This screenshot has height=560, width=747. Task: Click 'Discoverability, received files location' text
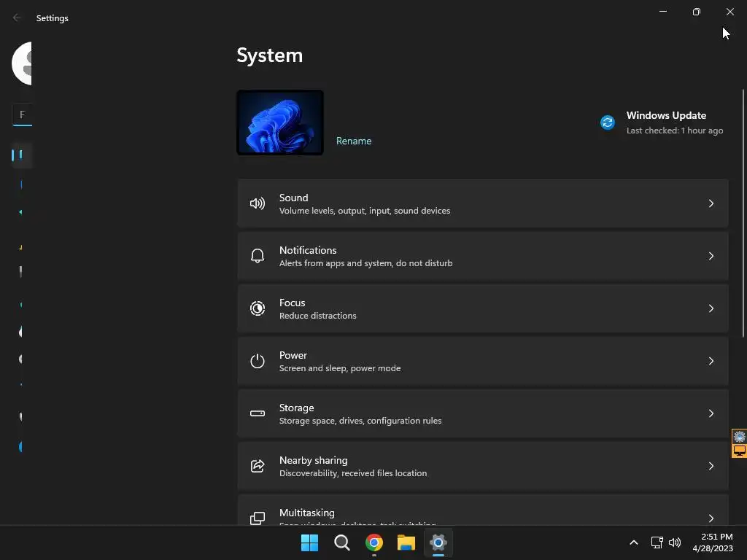353,473
